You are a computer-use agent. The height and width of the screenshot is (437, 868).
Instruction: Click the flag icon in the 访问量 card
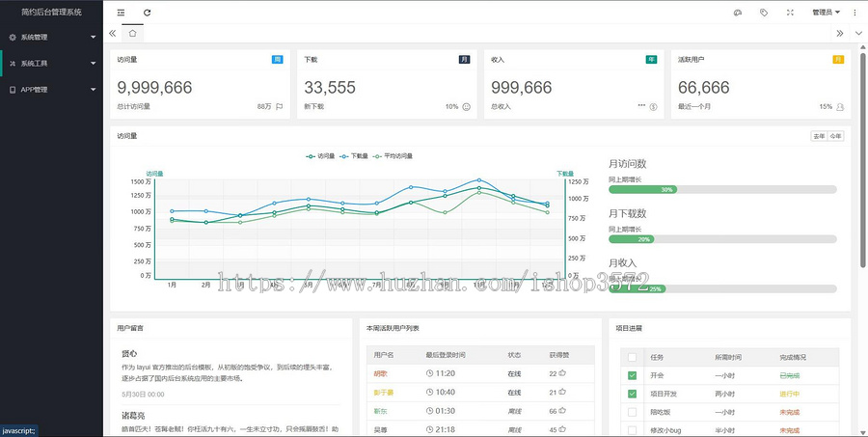tap(280, 107)
